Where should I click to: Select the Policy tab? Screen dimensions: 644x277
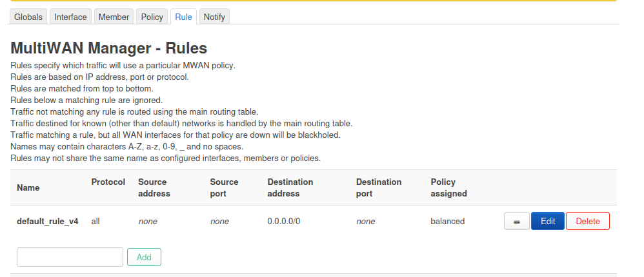(x=152, y=17)
